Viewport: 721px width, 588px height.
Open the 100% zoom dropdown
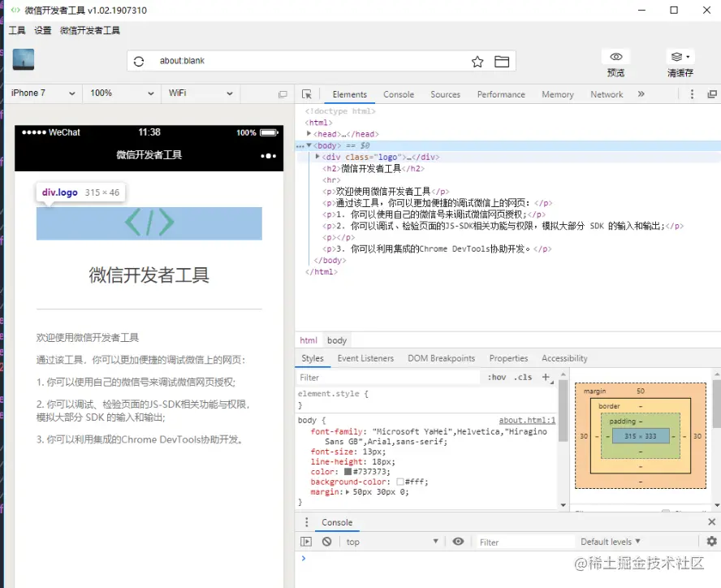pyautogui.click(x=122, y=93)
